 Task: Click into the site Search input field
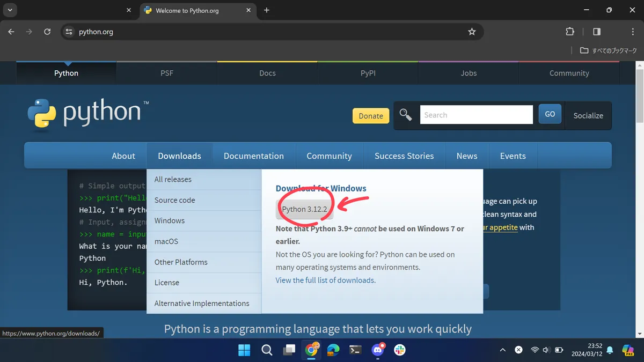click(476, 115)
